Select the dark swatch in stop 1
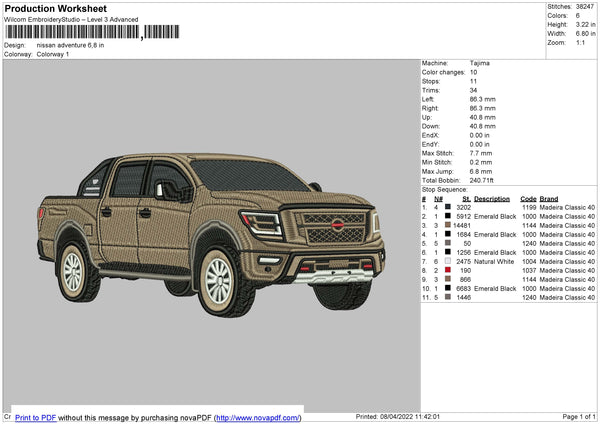 pyautogui.click(x=449, y=207)
